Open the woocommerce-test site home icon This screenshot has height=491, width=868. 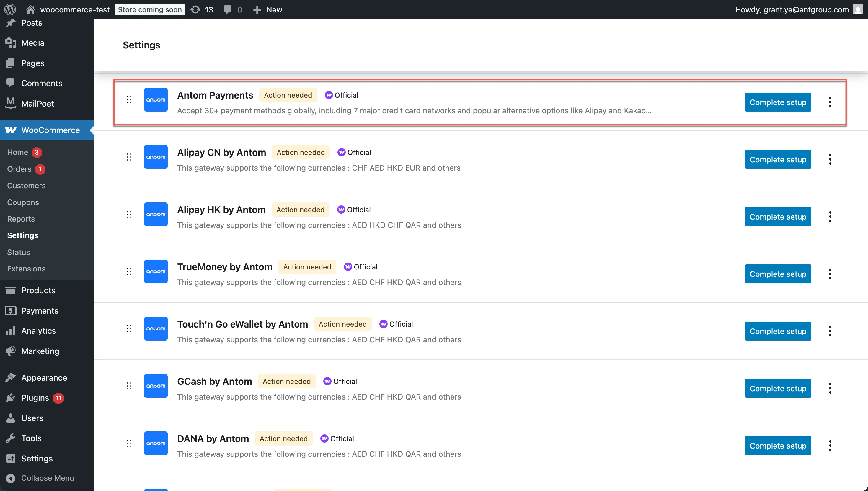[x=31, y=9]
